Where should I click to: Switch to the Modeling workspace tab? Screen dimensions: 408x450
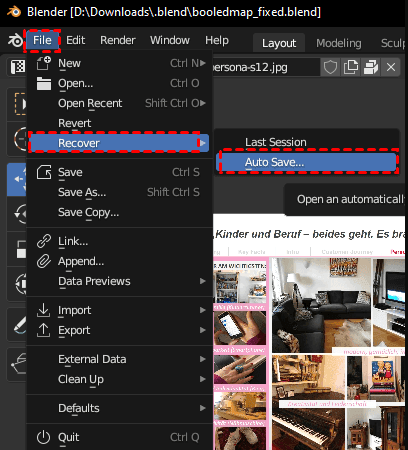point(339,43)
